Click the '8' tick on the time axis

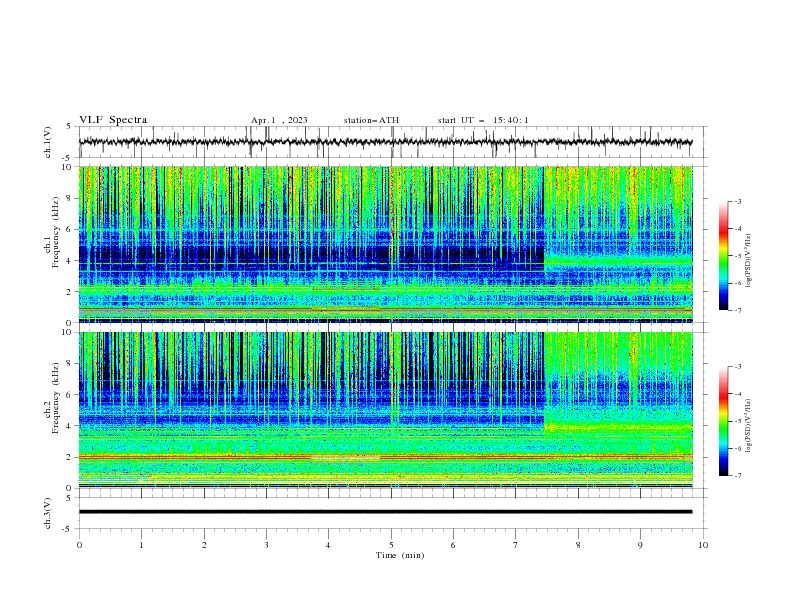(578, 545)
